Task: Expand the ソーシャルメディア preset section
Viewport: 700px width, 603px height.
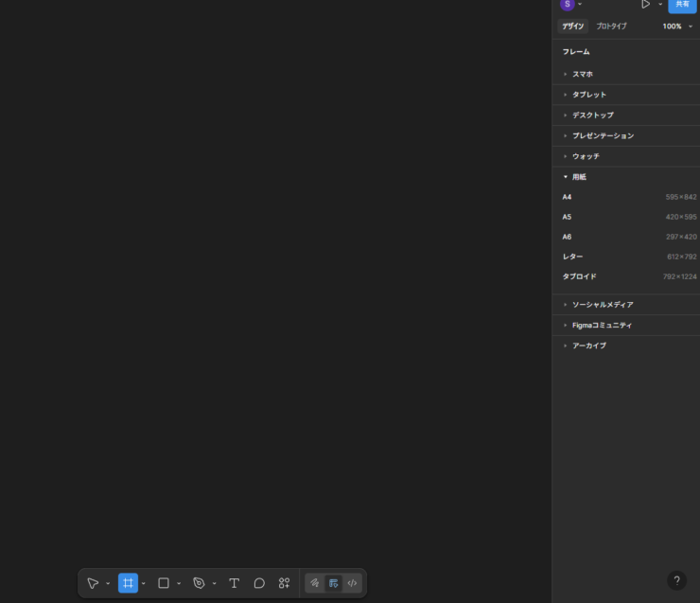Action: pyautogui.click(x=602, y=305)
